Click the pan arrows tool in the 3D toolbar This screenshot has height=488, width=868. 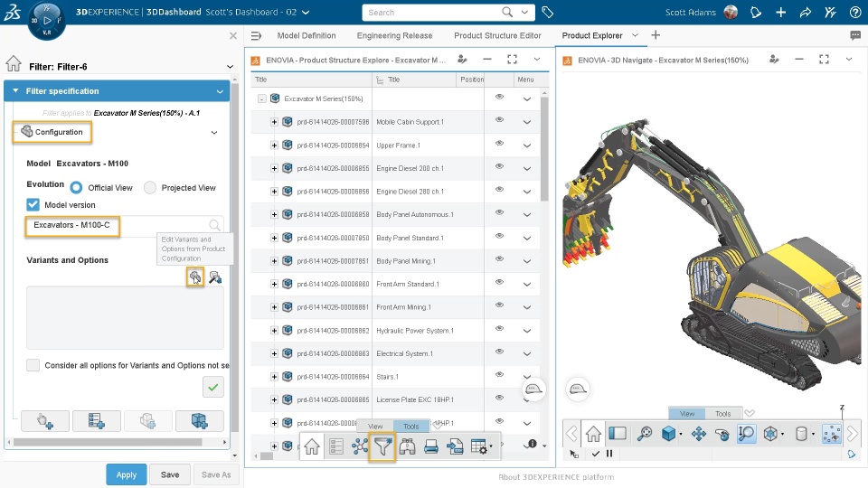pyautogui.click(x=699, y=434)
